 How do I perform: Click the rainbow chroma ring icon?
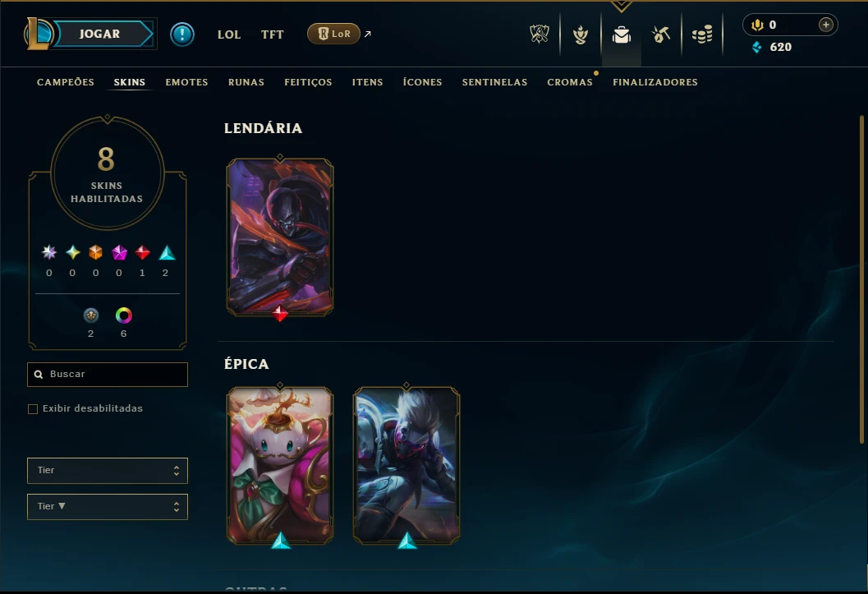click(x=123, y=315)
